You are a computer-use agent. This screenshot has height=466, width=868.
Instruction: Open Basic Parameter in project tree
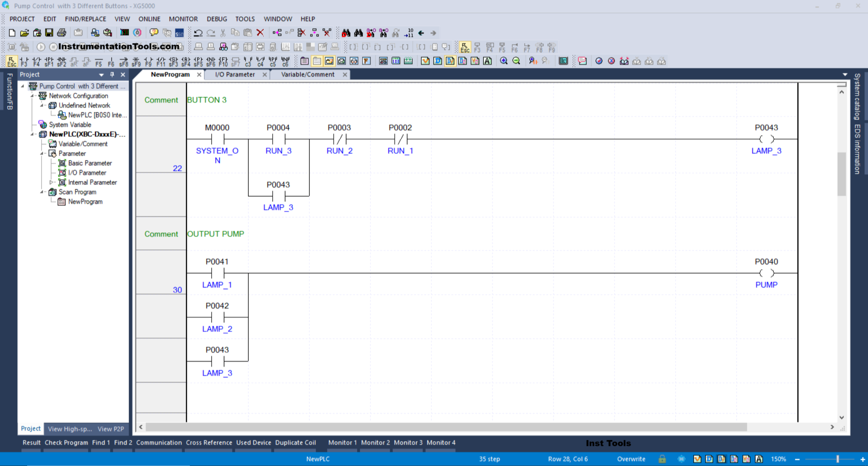90,163
